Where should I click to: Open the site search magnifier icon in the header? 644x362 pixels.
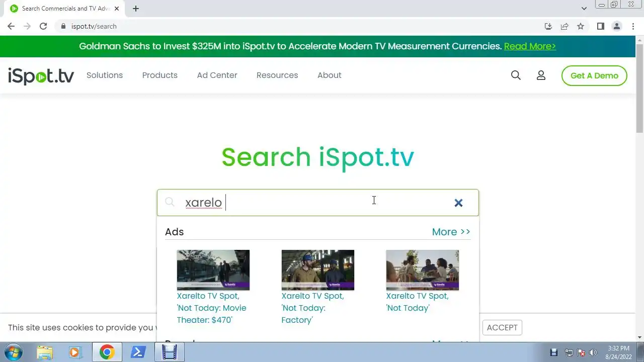516,75
